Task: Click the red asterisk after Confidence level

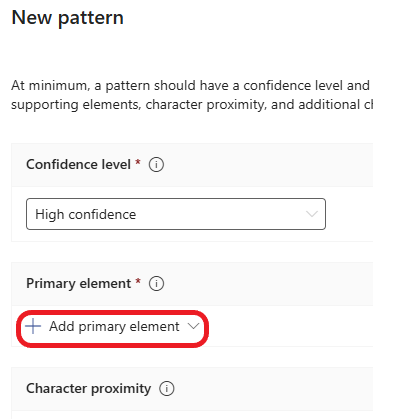Action: [x=138, y=162]
